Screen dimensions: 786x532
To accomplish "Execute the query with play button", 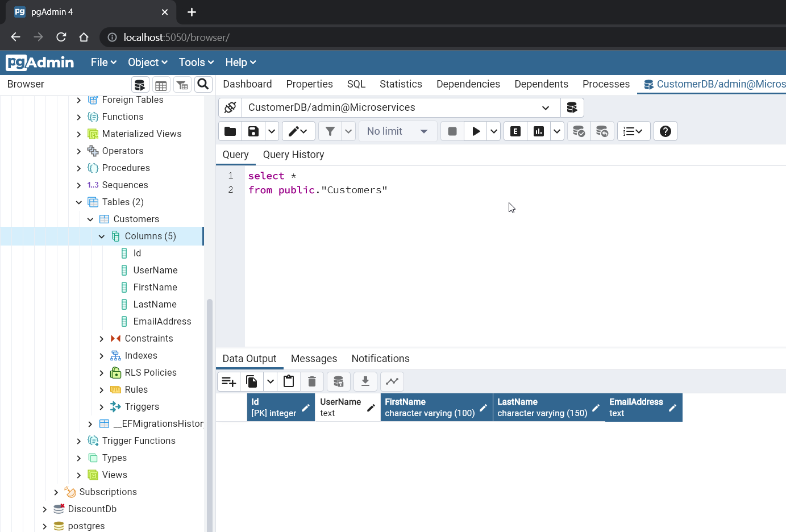I will (x=476, y=131).
